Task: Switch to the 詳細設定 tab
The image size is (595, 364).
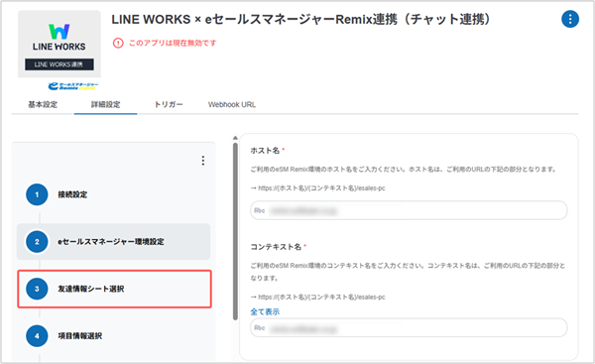Action: click(105, 105)
